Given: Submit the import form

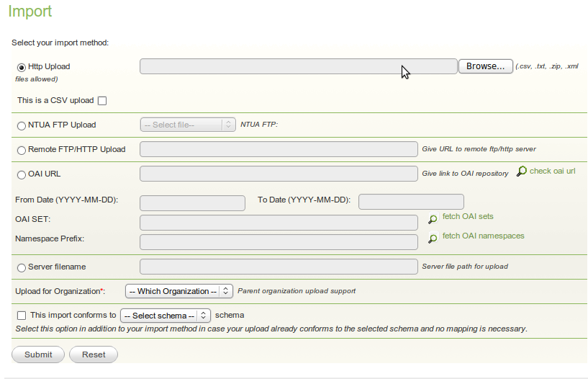Looking at the screenshot, I should click(38, 355).
